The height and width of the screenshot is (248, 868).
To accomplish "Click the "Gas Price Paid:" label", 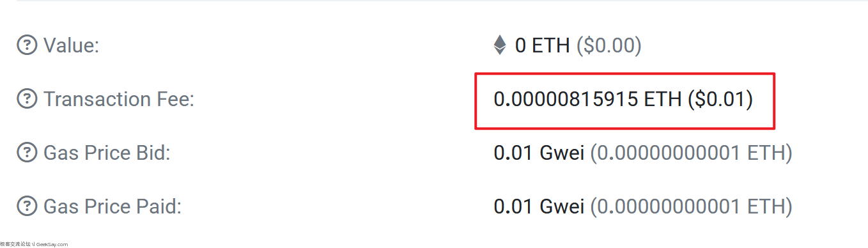I will point(112,207).
